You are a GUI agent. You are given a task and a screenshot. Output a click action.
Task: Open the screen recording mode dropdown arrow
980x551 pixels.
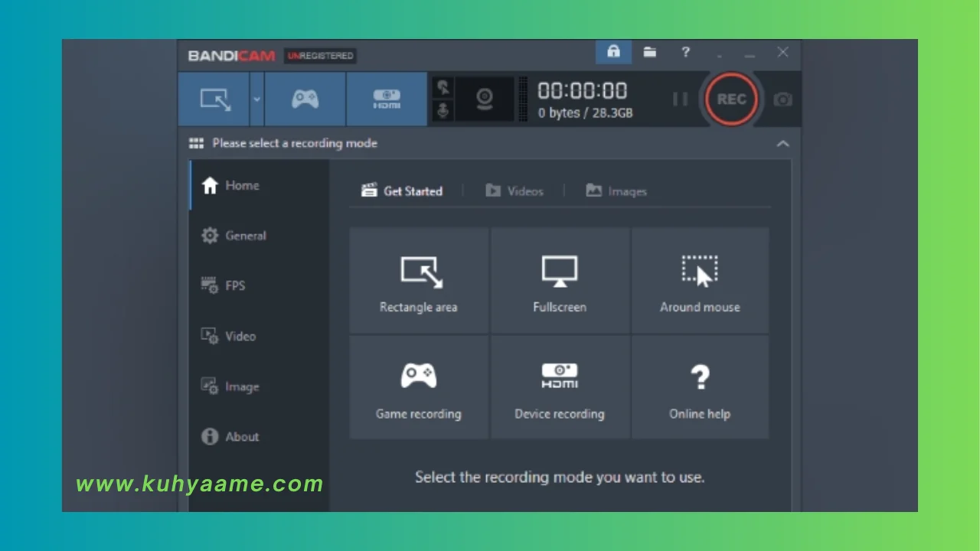pyautogui.click(x=256, y=99)
